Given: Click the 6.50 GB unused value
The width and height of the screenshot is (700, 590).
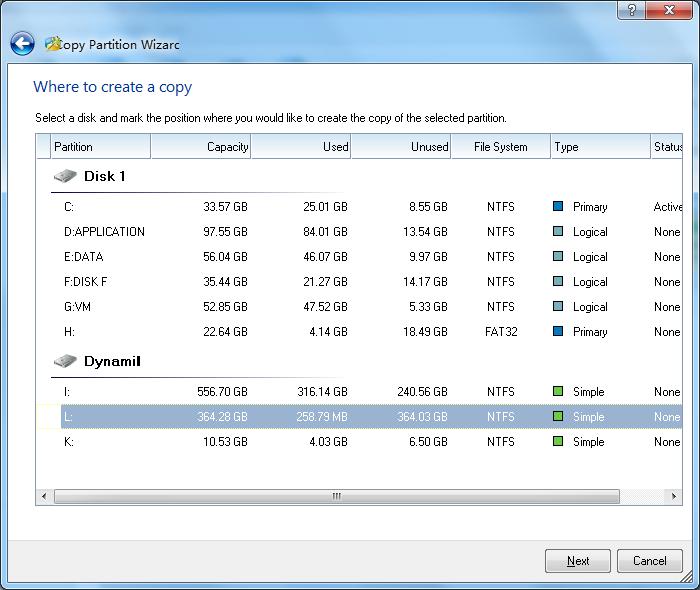Looking at the screenshot, I should tap(428, 441).
